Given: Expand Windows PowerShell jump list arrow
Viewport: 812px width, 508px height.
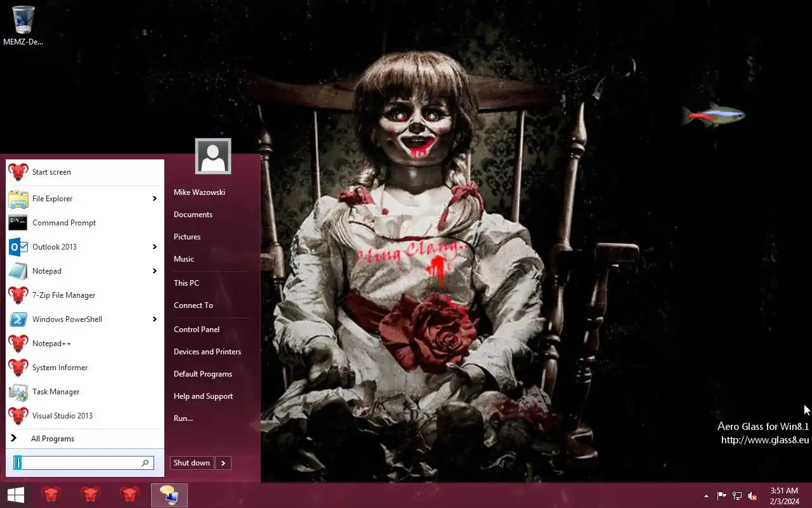Looking at the screenshot, I should click(x=154, y=319).
